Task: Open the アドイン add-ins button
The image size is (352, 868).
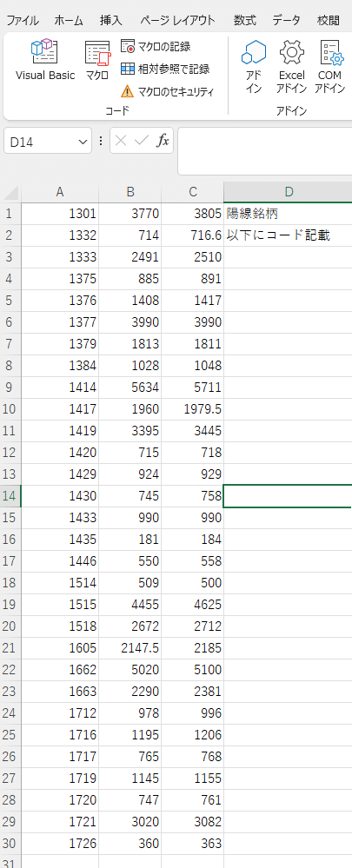Action: pyautogui.click(x=254, y=67)
